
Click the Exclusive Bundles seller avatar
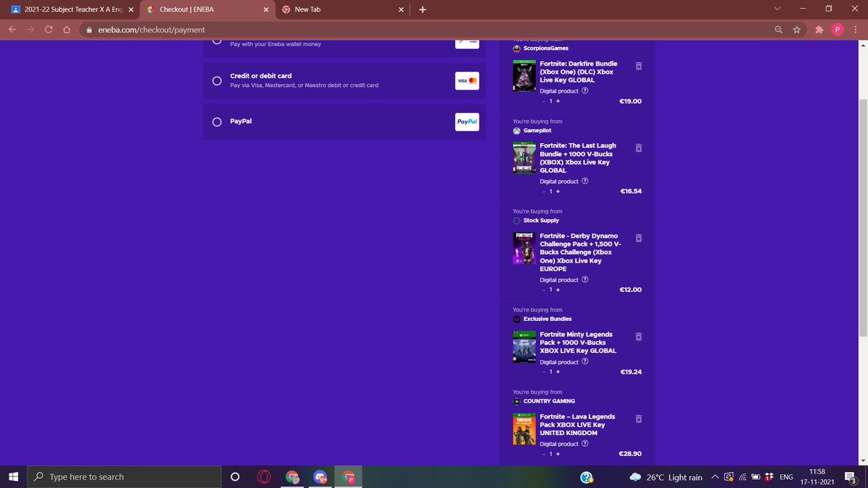[x=516, y=319]
